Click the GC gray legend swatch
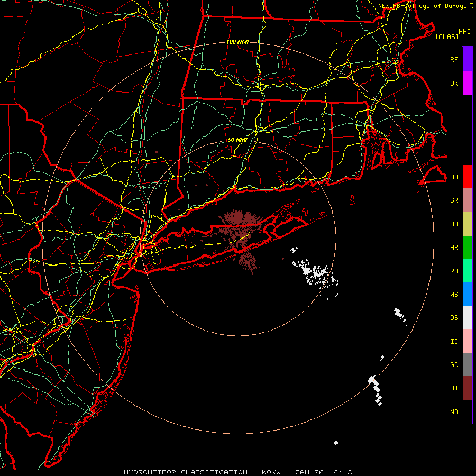This screenshot has width=476, height=476. (467, 364)
